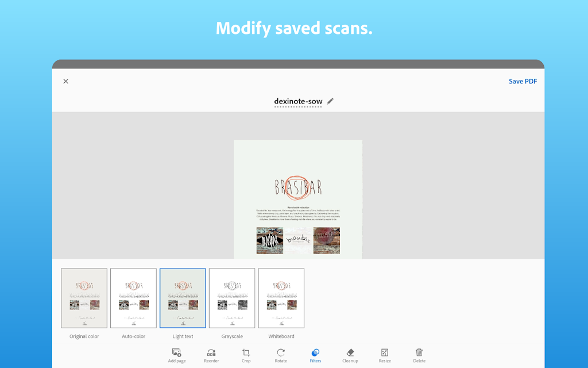Activate the Crop tool
Image resolution: width=588 pixels, height=368 pixels.
point(246,355)
